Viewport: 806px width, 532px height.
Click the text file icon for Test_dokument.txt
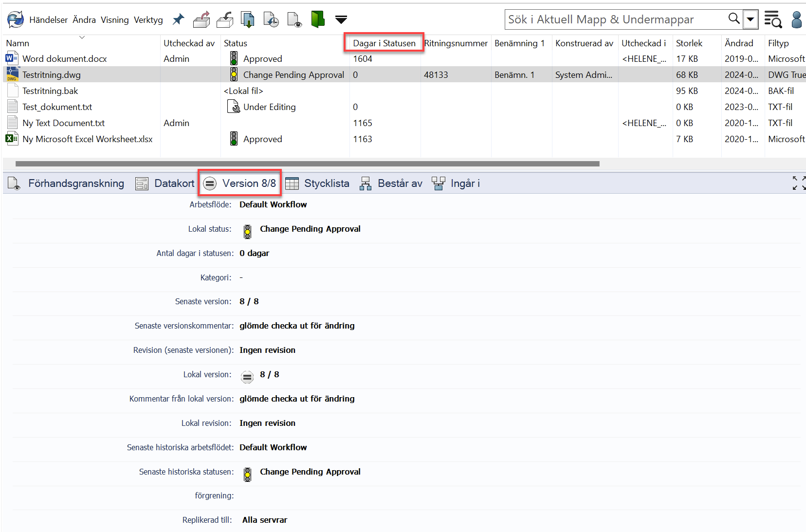(x=13, y=107)
